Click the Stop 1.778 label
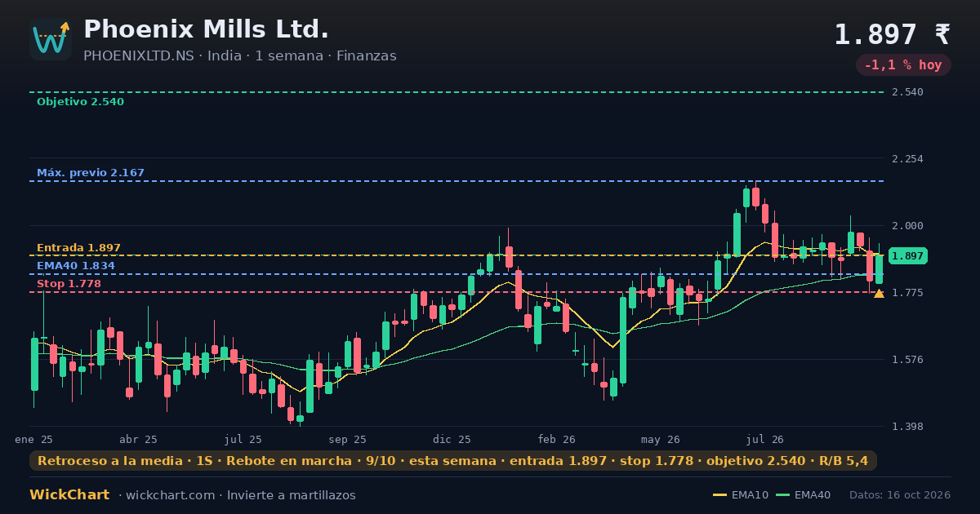Image resolution: width=980 pixels, height=514 pixels. click(x=69, y=284)
